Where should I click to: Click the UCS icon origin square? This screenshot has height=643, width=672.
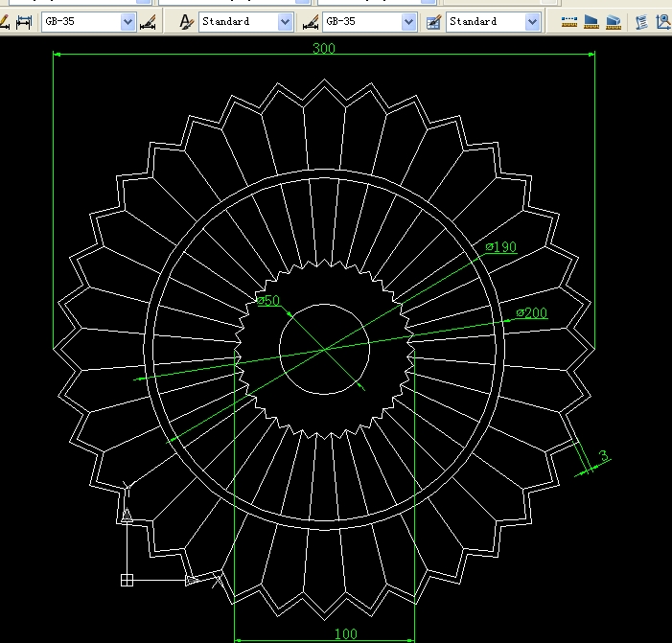click(127, 580)
